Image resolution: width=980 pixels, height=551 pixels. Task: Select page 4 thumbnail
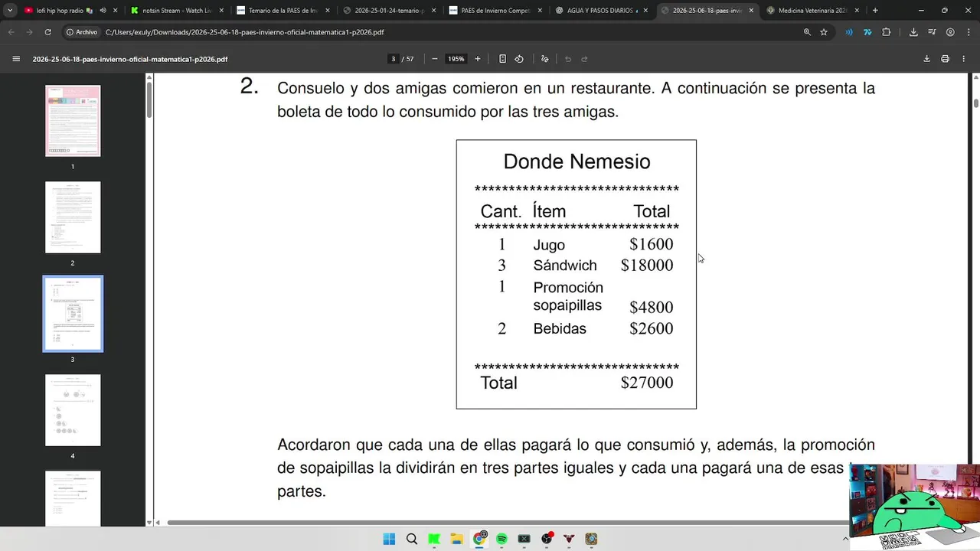[73, 410]
